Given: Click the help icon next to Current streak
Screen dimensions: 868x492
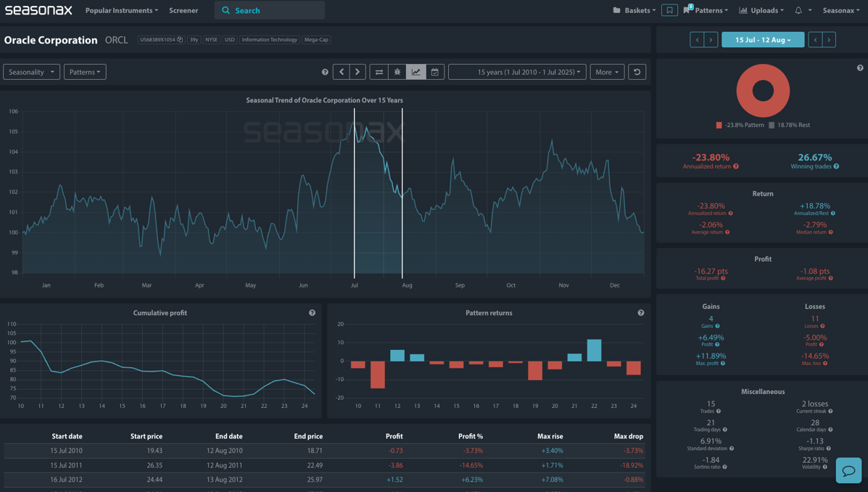Looking at the screenshot, I should point(830,411).
